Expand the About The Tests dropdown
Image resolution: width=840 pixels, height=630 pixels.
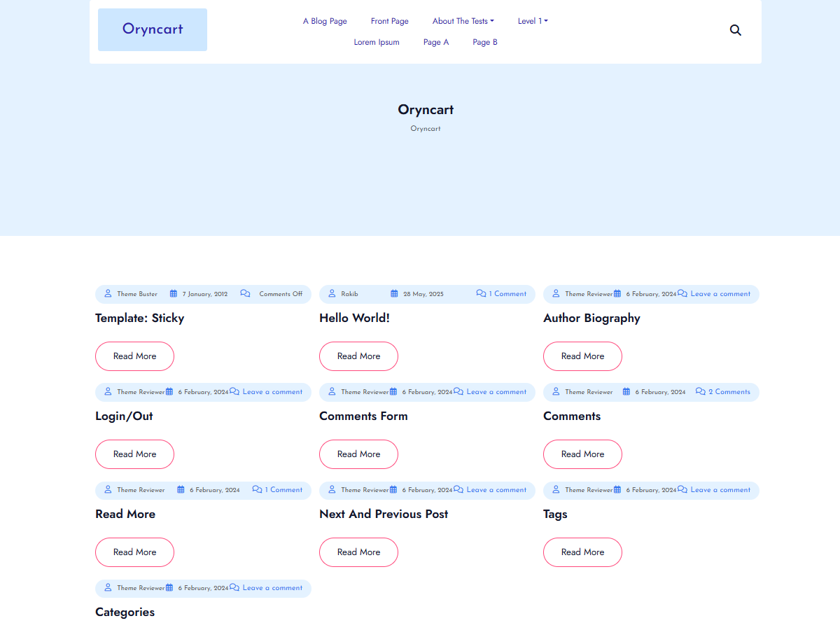point(463,21)
